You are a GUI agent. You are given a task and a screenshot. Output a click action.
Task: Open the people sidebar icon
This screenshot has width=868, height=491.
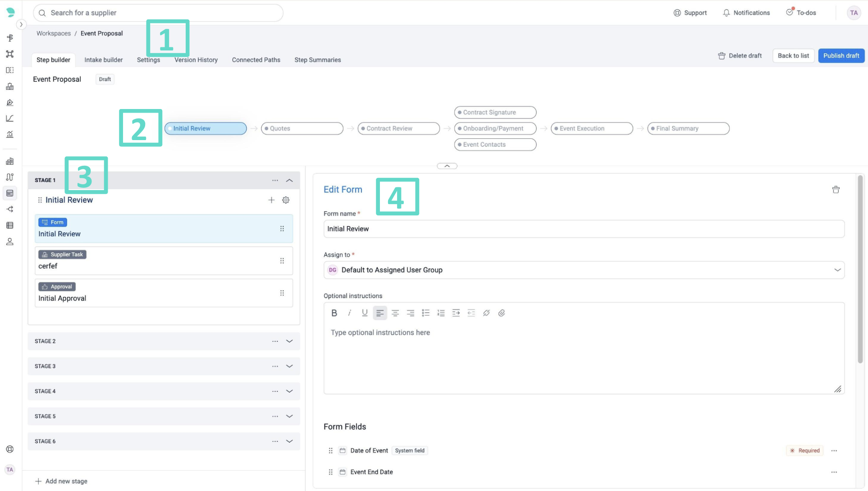10,242
